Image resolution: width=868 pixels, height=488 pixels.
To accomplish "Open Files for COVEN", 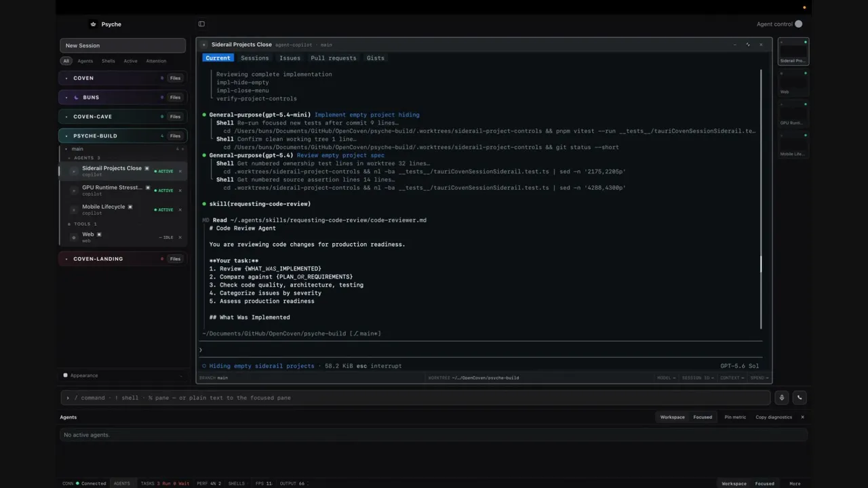I will click(x=175, y=78).
